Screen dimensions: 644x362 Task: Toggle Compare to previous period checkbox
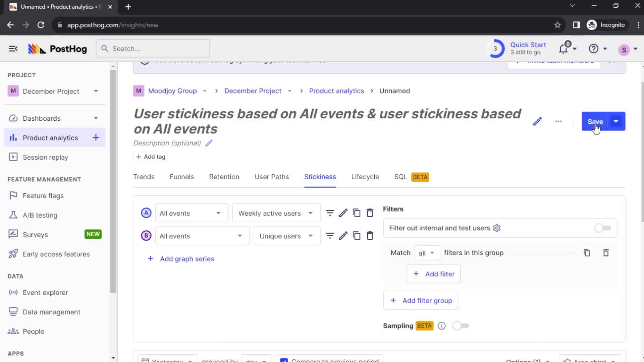(284, 360)
